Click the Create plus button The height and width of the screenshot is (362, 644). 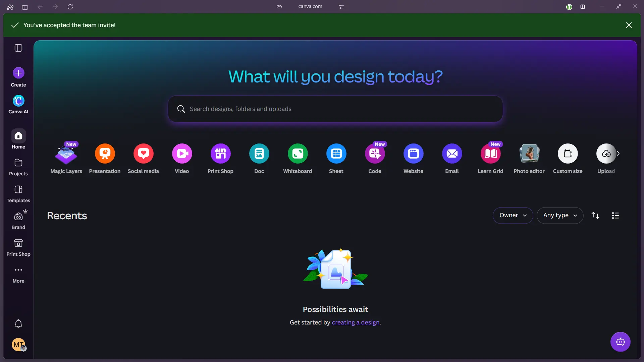tap(18, 73)
